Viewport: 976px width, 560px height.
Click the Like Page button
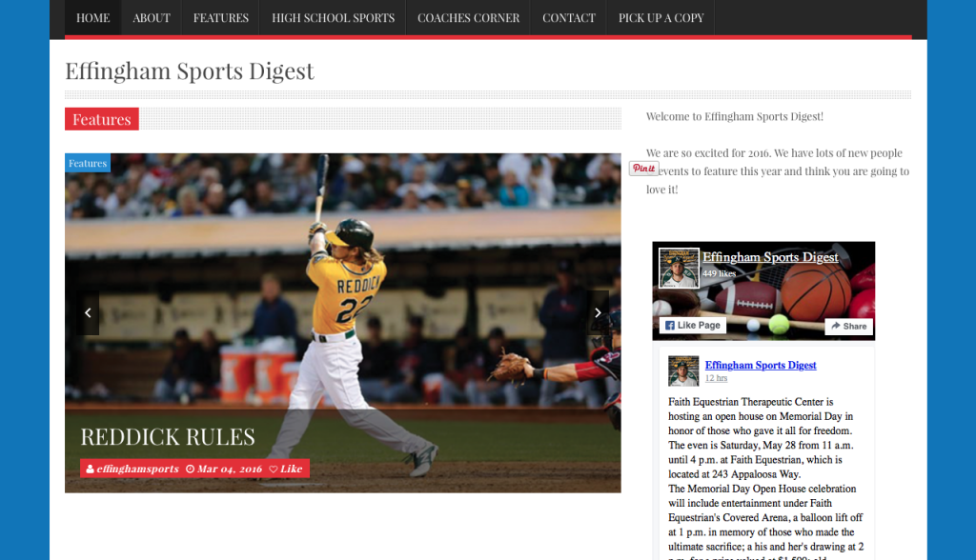tap(692, 325)
